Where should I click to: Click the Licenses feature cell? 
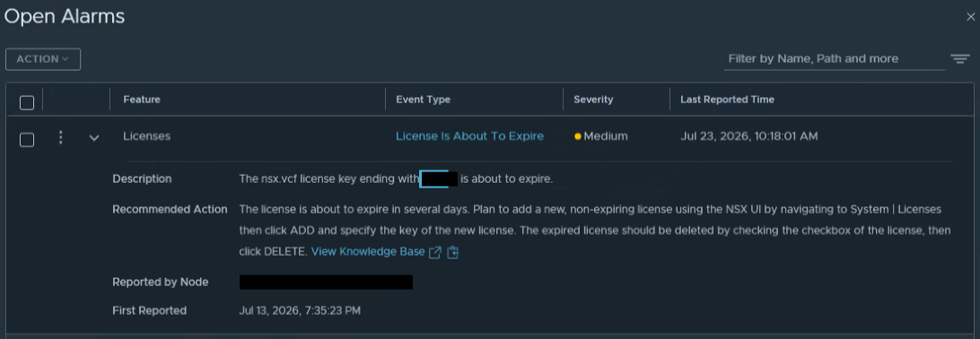click(x=146, y=136)
